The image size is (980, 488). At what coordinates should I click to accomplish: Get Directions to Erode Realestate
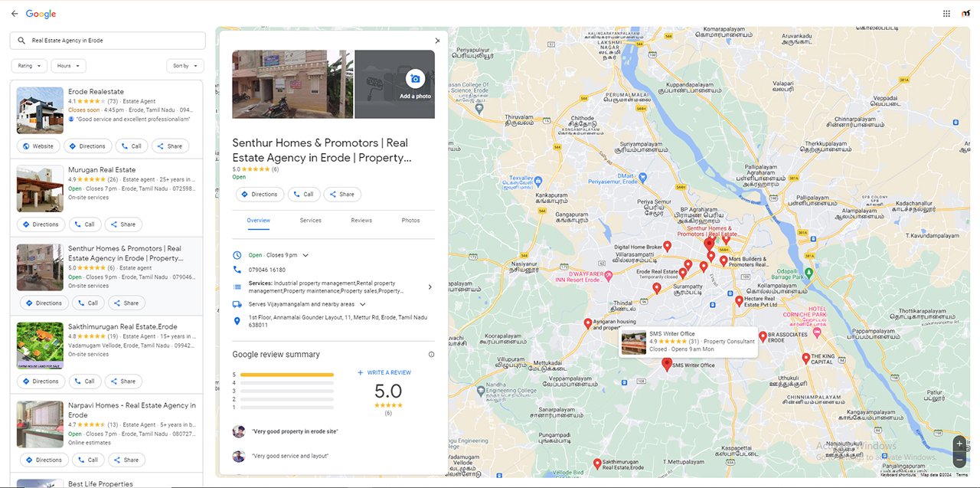coord(88,146)
